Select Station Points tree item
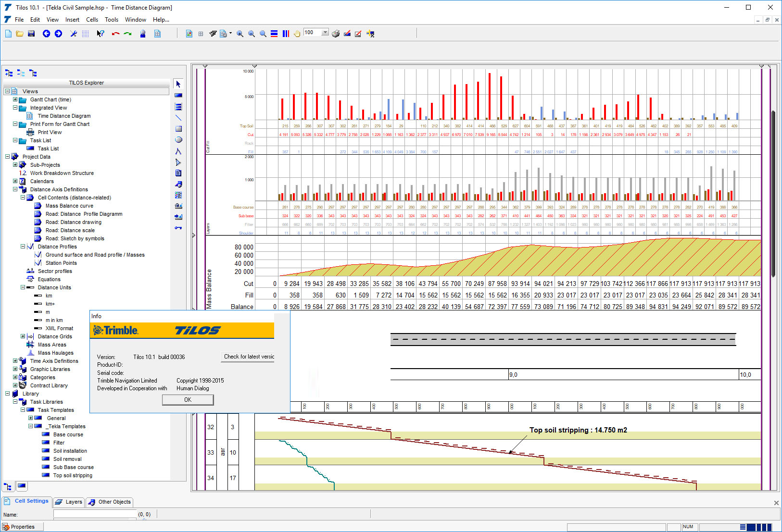Viewport: 782px width, 532px height. point(61,263)
